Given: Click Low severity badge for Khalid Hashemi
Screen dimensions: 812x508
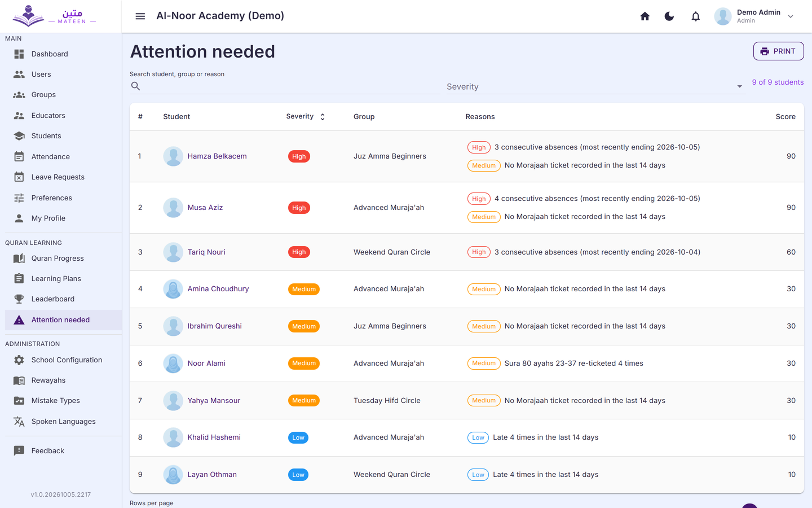Looking at the screenshot, I should tap(298, 437).
